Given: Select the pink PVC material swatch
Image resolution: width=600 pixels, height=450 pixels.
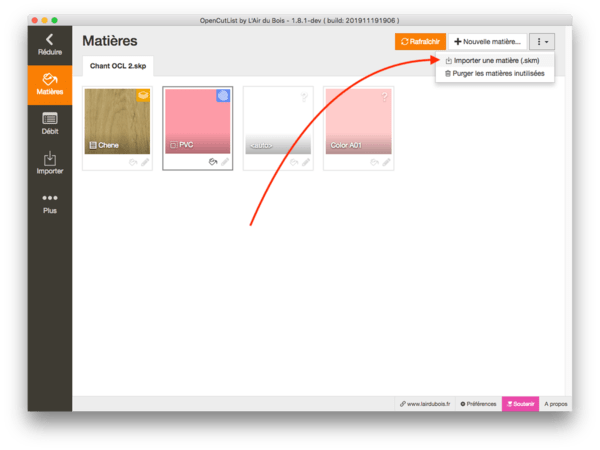Looking at the screenshot, I should click(198, 120).
